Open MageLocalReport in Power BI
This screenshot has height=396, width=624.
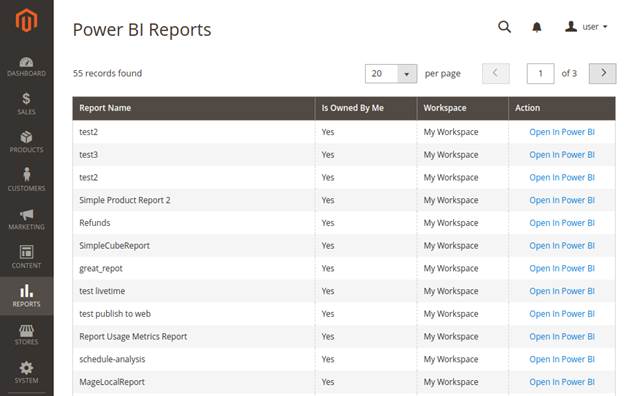pos(562,382)
